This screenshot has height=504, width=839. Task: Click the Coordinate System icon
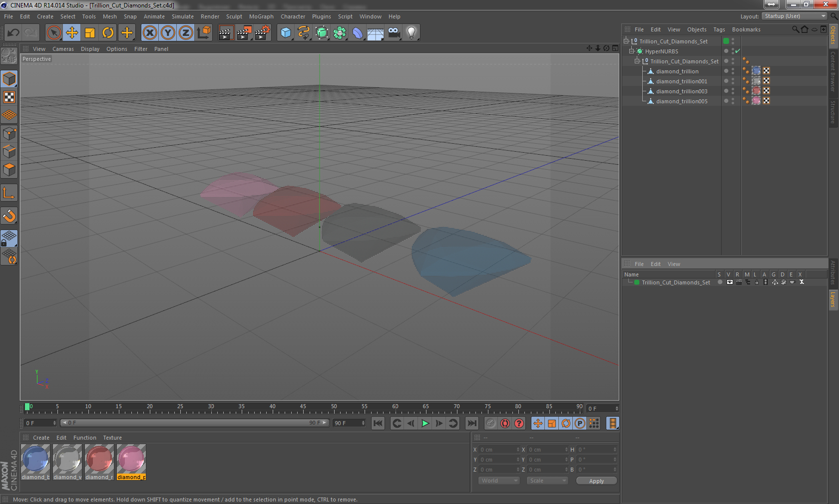(x=204, y=33)
